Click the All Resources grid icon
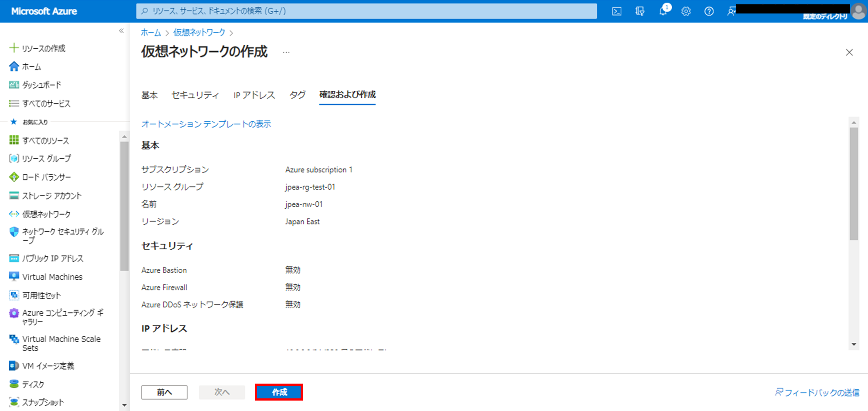 click(x=14, y=140)
